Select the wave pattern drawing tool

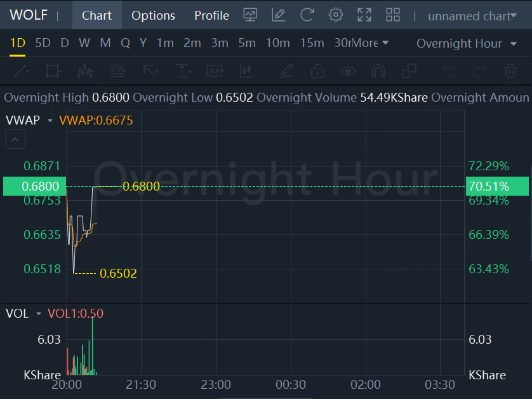point(86,71)
